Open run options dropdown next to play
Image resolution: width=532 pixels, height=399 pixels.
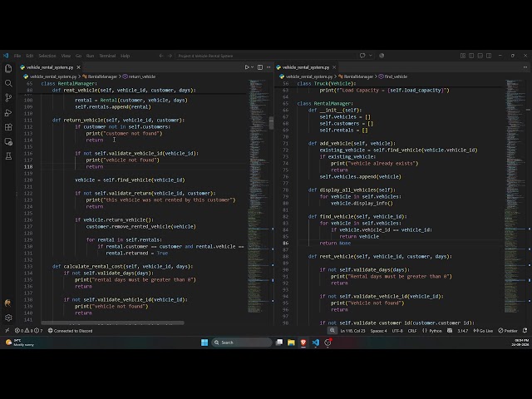coord(252,67)
